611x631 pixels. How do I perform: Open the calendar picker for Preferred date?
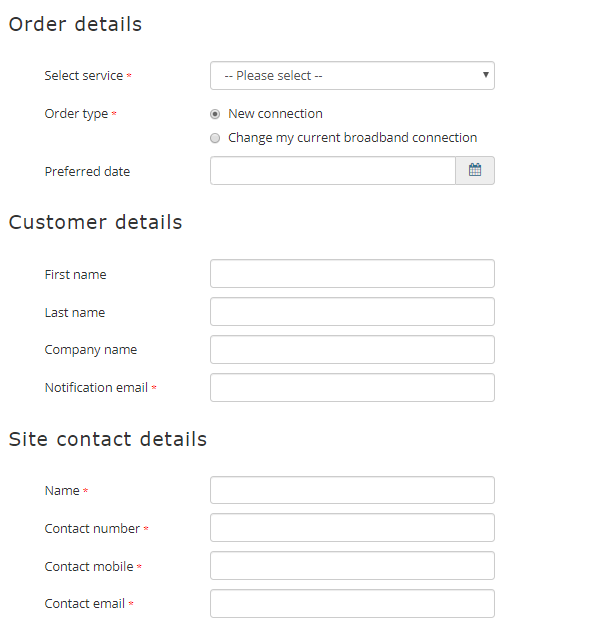click(475, 171)
